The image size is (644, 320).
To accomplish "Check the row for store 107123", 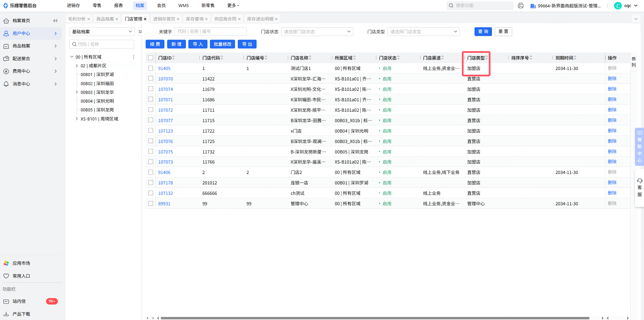I will (151, 131).
